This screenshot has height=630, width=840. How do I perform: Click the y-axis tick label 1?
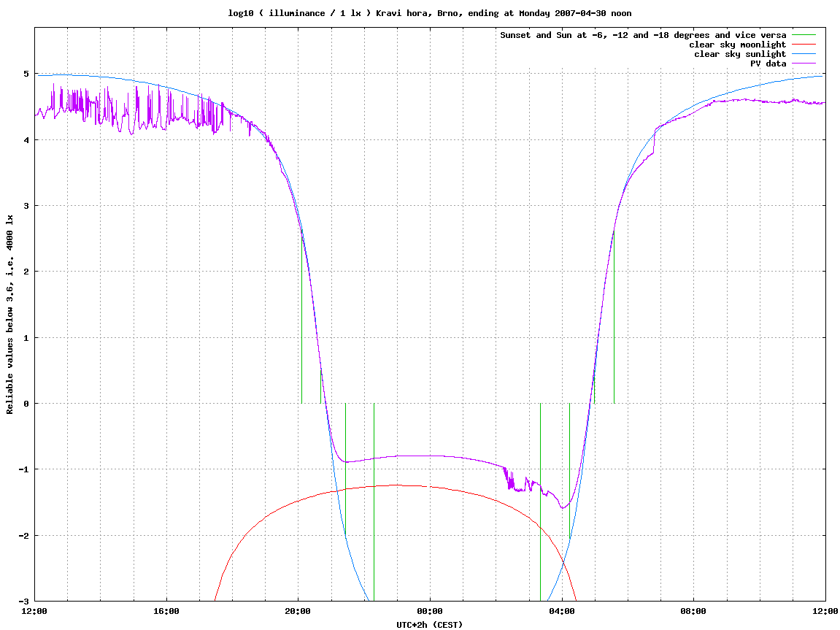click(26, 337)
